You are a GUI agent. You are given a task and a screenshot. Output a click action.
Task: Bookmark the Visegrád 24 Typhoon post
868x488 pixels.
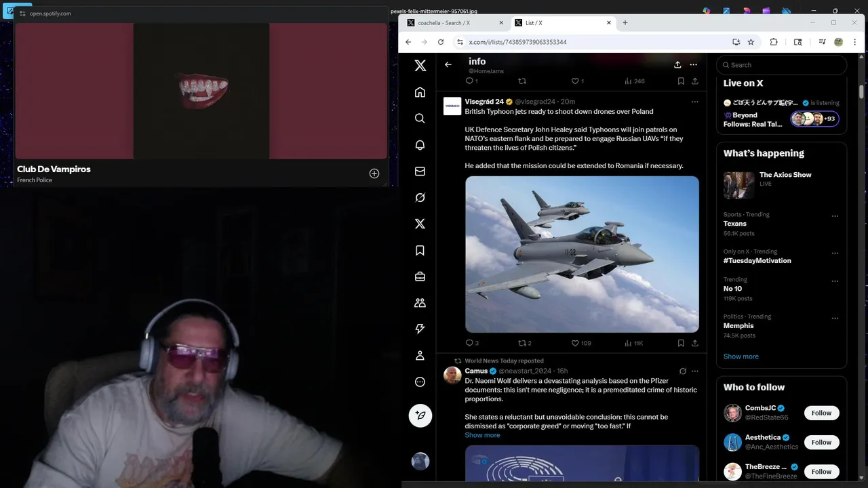[x=681, y=343]
